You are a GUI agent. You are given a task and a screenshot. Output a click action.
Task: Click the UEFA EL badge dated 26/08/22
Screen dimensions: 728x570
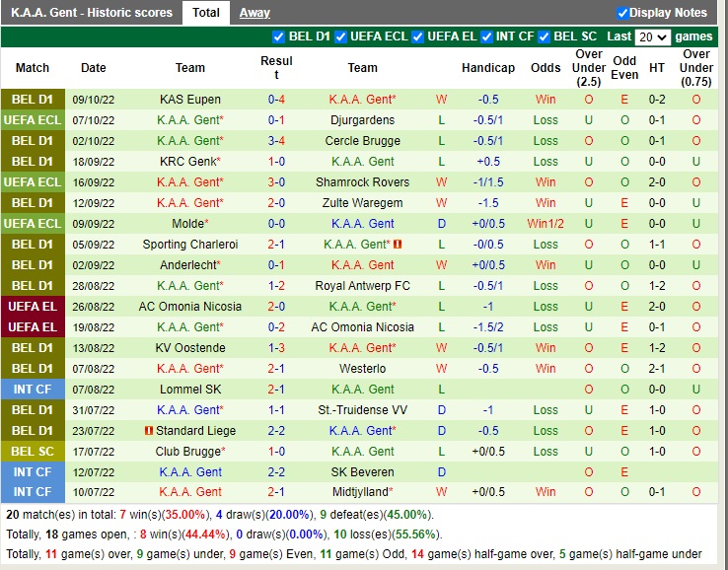(33, 307)
